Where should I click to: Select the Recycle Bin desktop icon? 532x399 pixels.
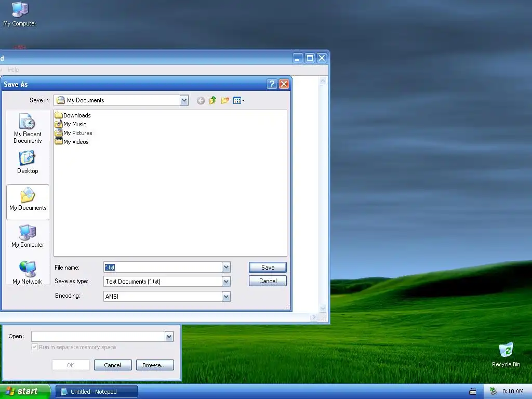pos(506,354)
